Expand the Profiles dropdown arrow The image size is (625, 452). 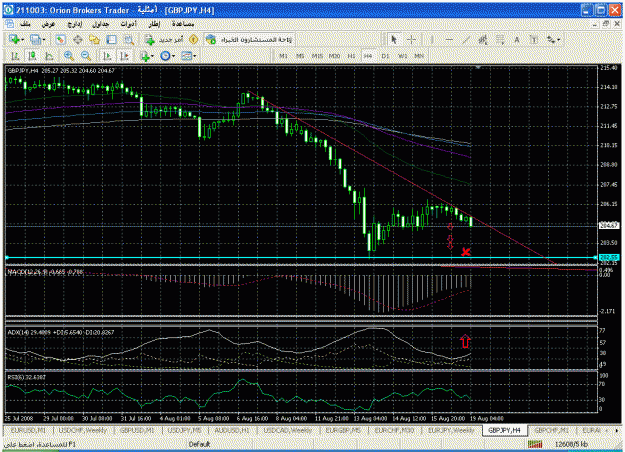(43, 40)
